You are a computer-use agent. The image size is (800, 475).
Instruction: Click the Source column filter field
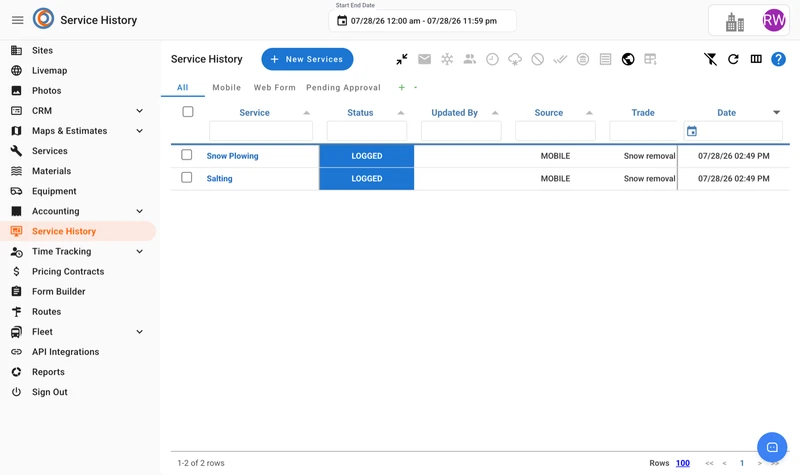coord(555,131)
